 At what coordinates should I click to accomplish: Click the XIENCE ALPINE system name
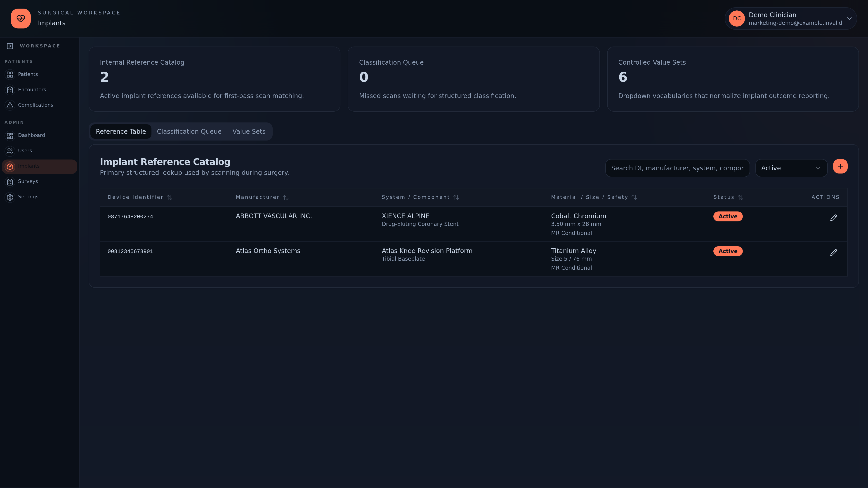pos(405,216)
